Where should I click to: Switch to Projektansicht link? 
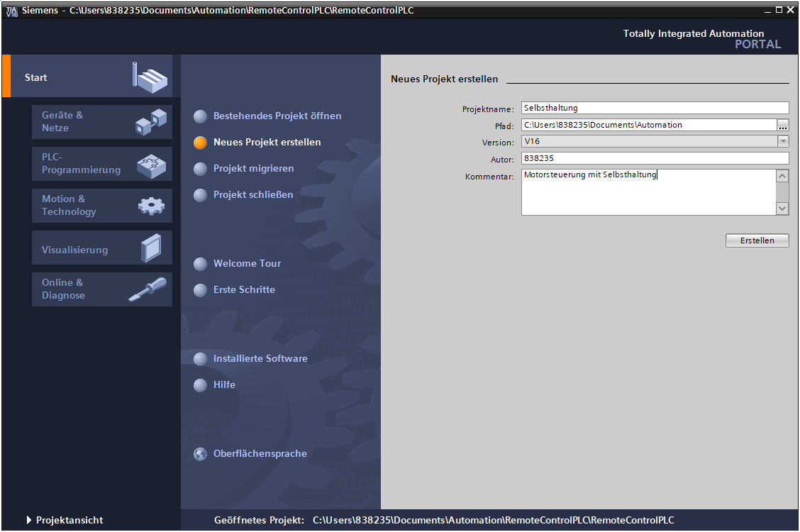[x=70, y=520]
